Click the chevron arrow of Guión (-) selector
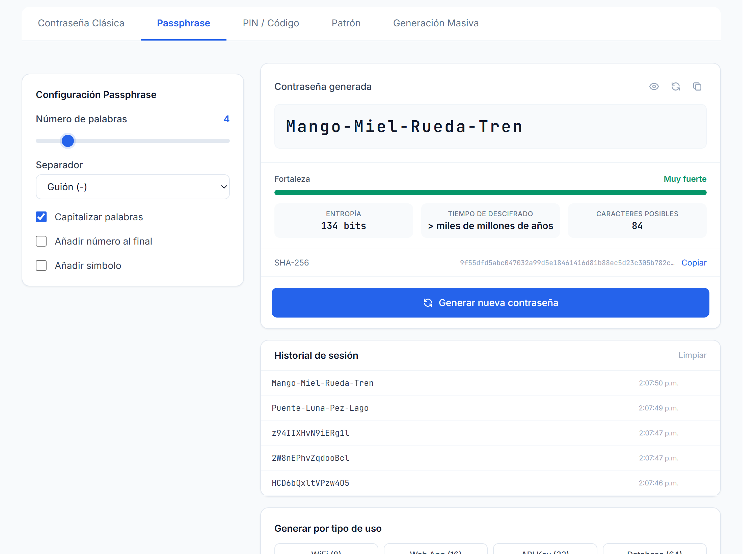This screenshot has width=756, height=554. pyautogui.click(x=224, y=187)
